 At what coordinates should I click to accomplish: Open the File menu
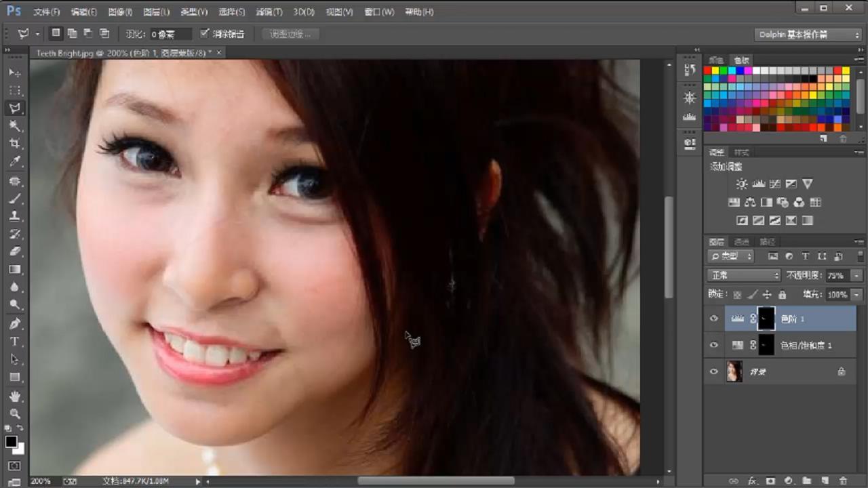(47, 12)
